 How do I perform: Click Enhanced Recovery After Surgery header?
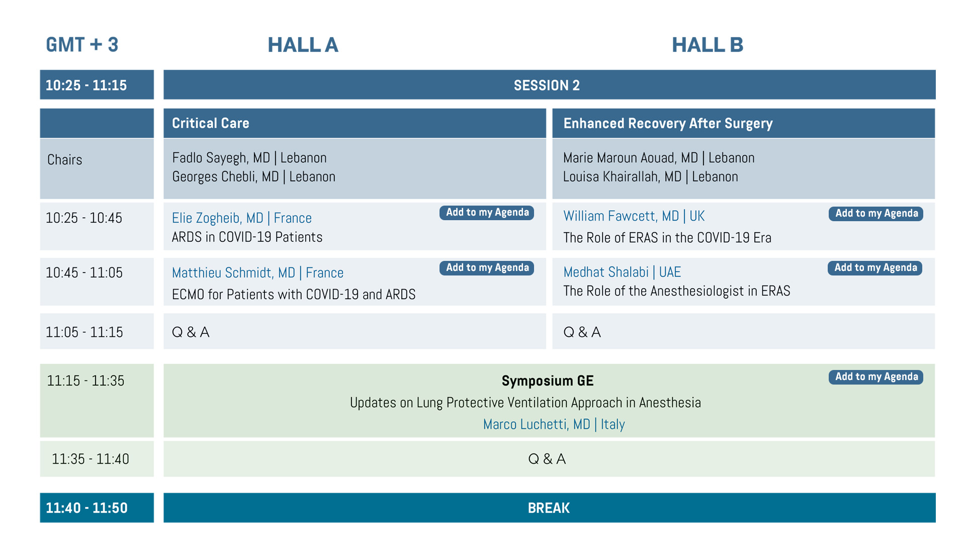(x=743, y=123)
